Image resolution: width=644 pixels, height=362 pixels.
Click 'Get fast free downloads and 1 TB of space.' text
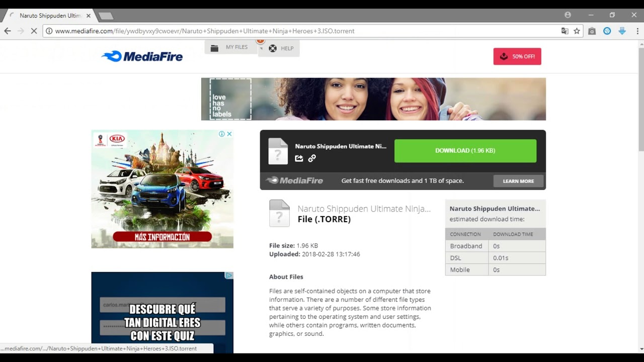pyautogui.click(x=403, y=180)
